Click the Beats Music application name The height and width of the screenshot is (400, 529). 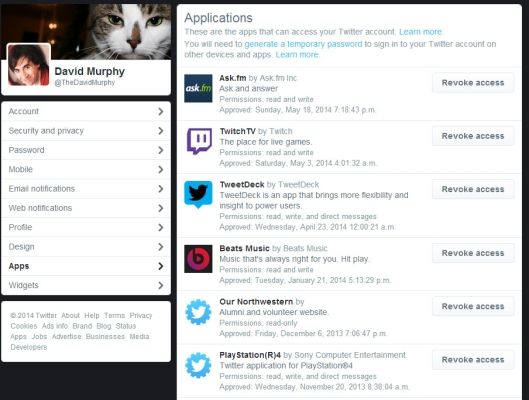click(244, 248)
